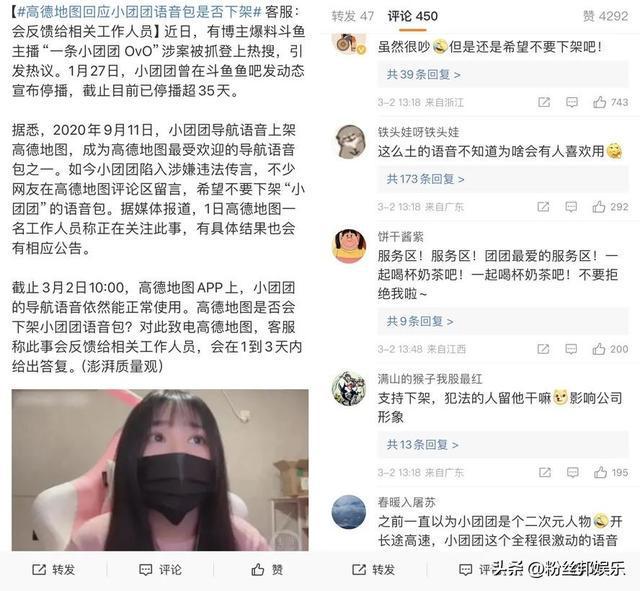Switch to the 转发 47 tab
Image resolution: width=640 pixels, height=591 pixels.
tap(353, 16)
